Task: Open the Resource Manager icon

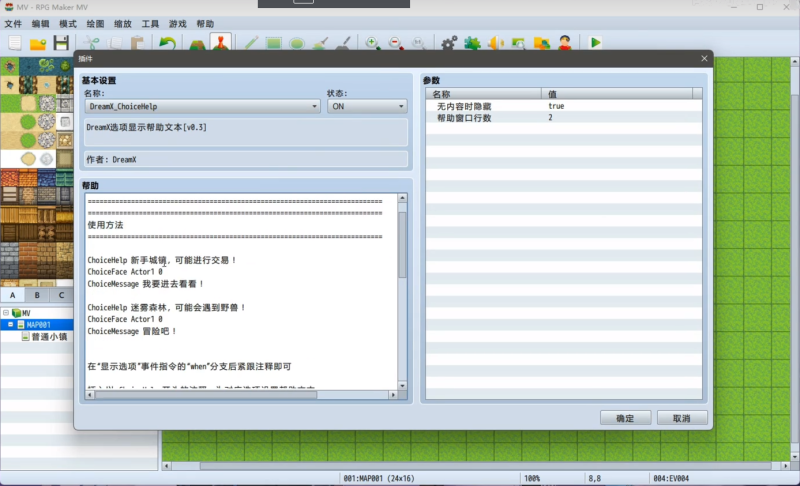Action: pyautogui.click(x=542, y=43)
